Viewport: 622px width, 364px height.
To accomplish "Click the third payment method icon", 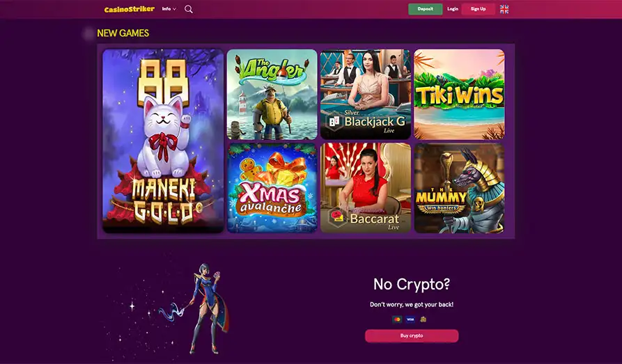I will (x=423, y=319).
